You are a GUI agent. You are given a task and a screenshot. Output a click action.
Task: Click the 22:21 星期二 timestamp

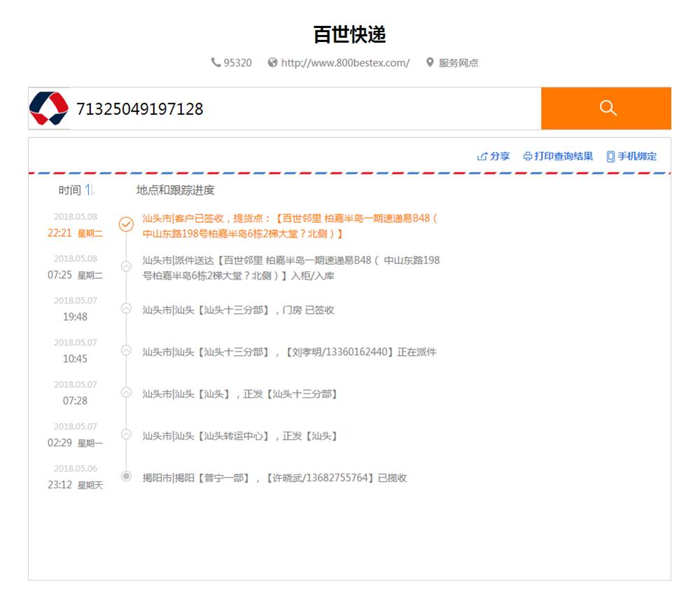tap(75, 233)
